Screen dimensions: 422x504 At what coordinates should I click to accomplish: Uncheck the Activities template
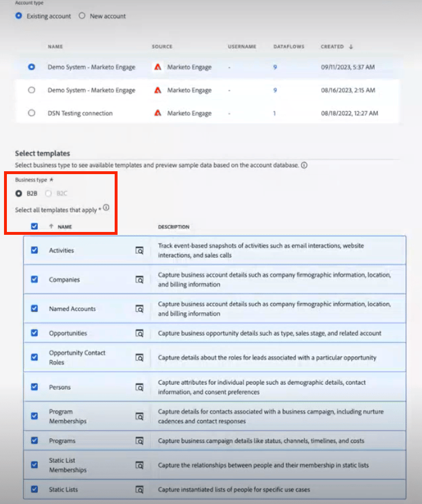(34, 250)
